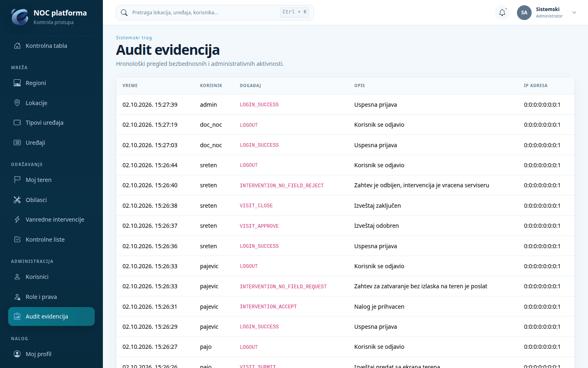The width and height of the screenshot is (588, 368).
Task: Click the VISIT_APPROVE event code
Action: pos(259,226)
